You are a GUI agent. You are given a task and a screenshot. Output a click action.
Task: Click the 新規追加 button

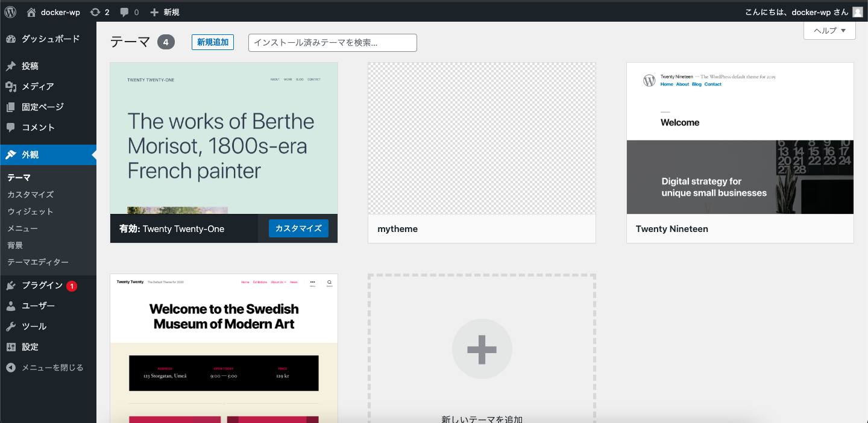coord(213,42)
